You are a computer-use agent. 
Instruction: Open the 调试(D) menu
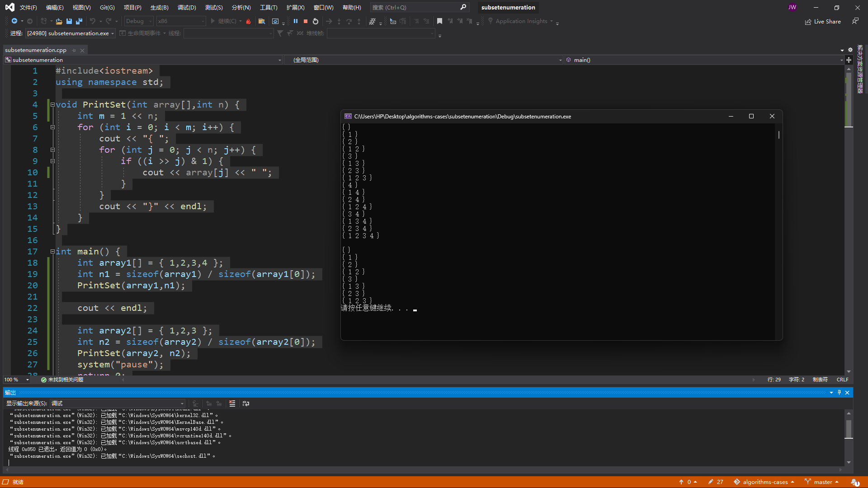(187, 7)
